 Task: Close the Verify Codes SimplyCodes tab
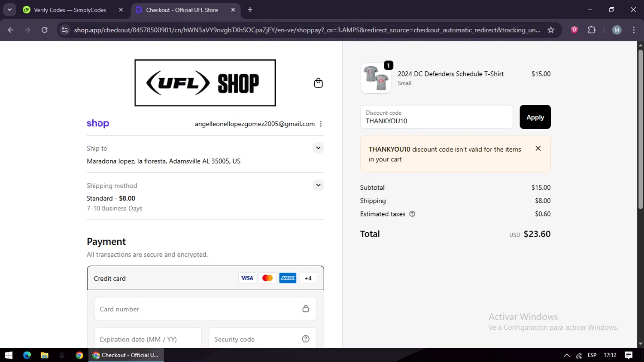pyautogui.click(x=121, y=9)
